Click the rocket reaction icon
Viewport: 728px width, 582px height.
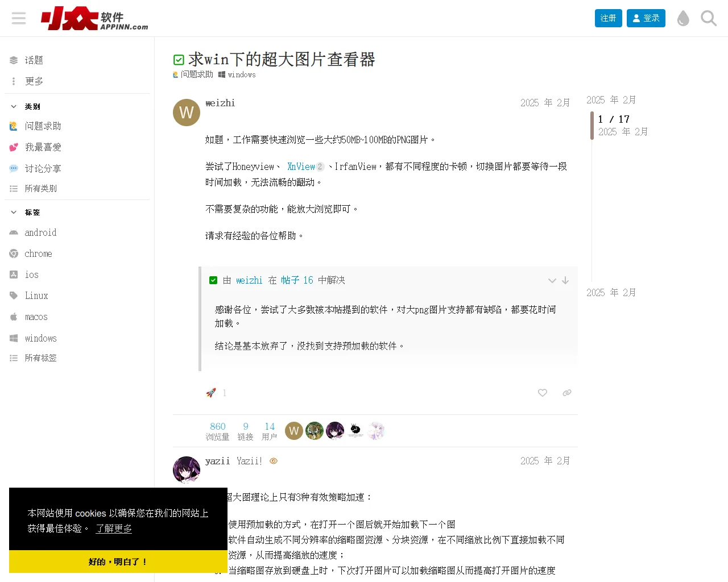tap(211, 393)
